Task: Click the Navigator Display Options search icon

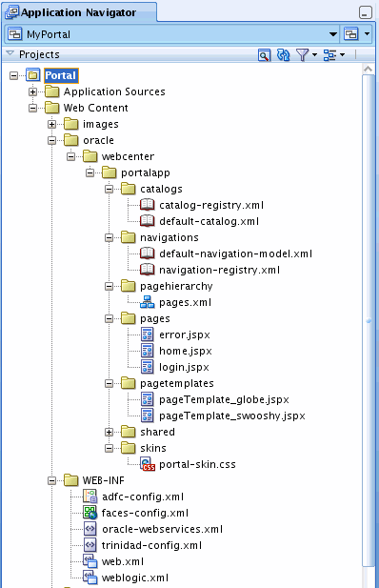Action: click(265, 55)
